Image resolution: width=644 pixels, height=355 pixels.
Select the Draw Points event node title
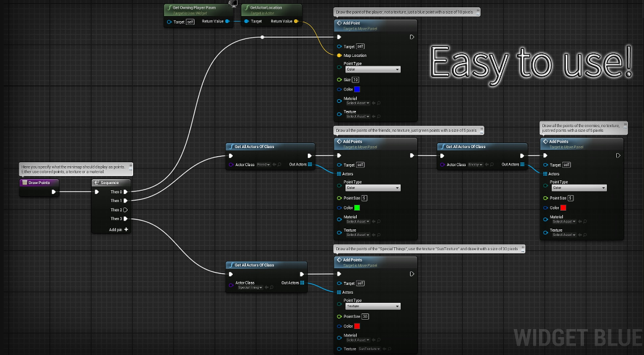39,182
